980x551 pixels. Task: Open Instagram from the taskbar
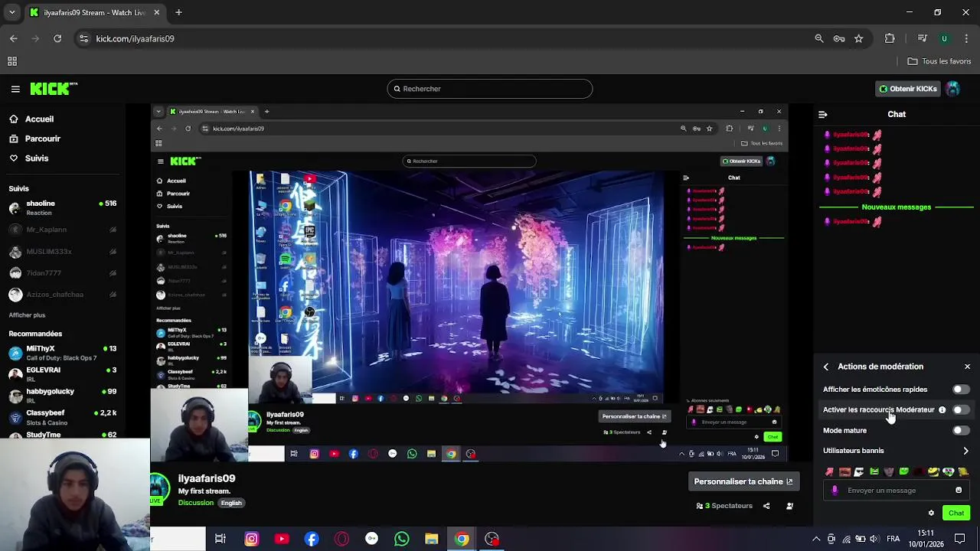tap(251, 540)
